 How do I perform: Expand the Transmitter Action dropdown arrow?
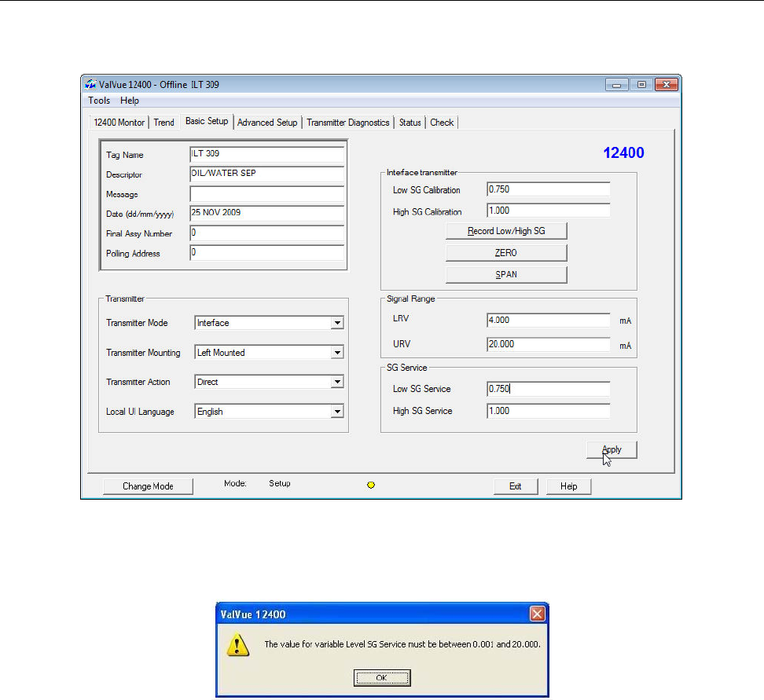pos(337,382)
